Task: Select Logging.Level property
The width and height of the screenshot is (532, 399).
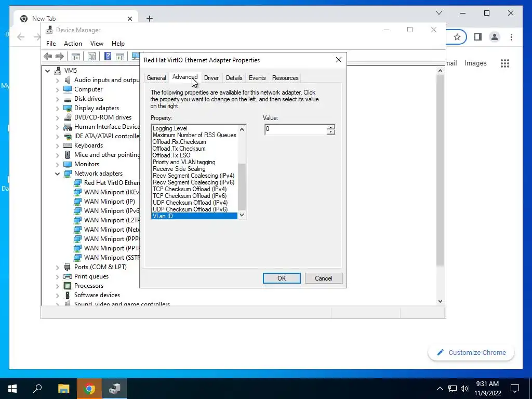Action: (194, 128)
